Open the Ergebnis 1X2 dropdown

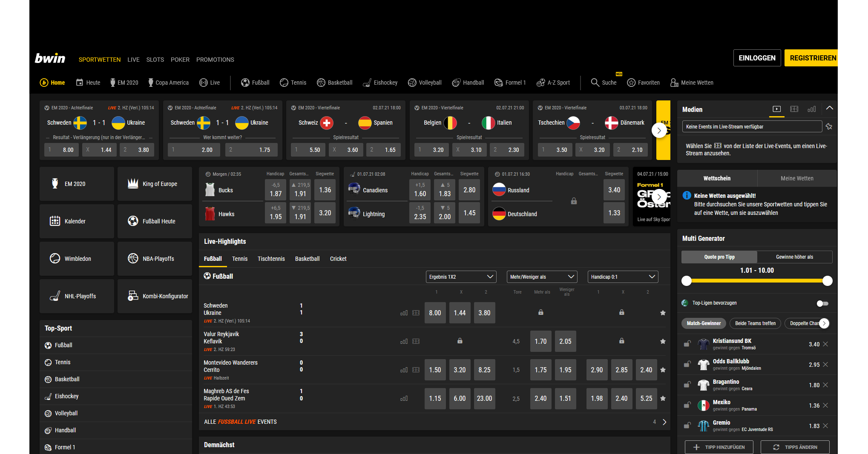coord(461,277)
